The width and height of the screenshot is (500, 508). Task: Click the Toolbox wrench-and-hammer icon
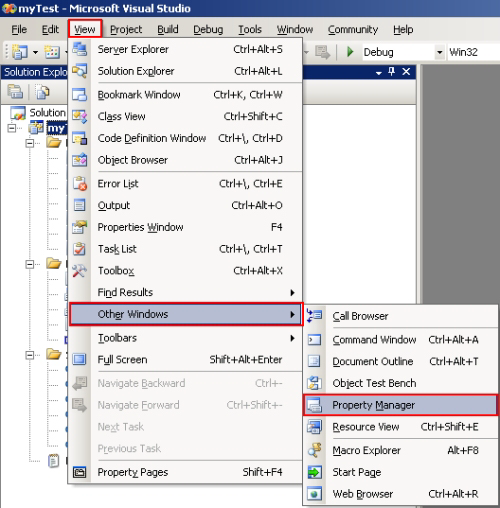pos(80,271)
